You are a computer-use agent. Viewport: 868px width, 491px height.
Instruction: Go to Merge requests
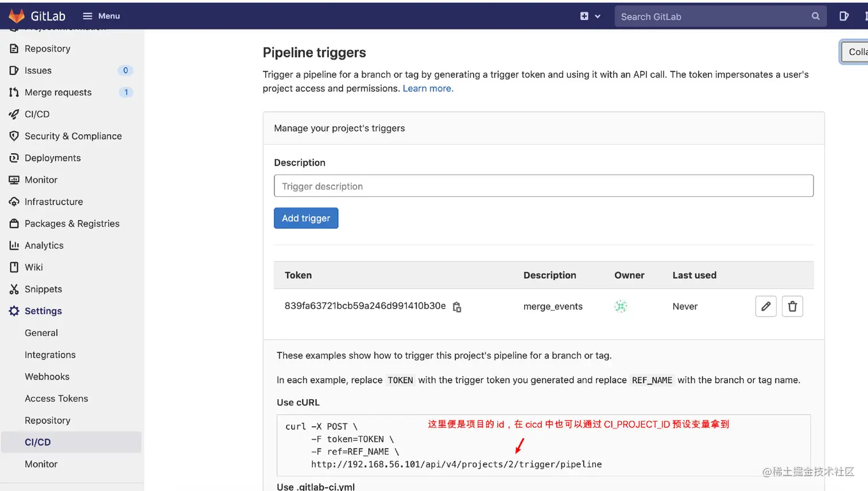[58, 92]
